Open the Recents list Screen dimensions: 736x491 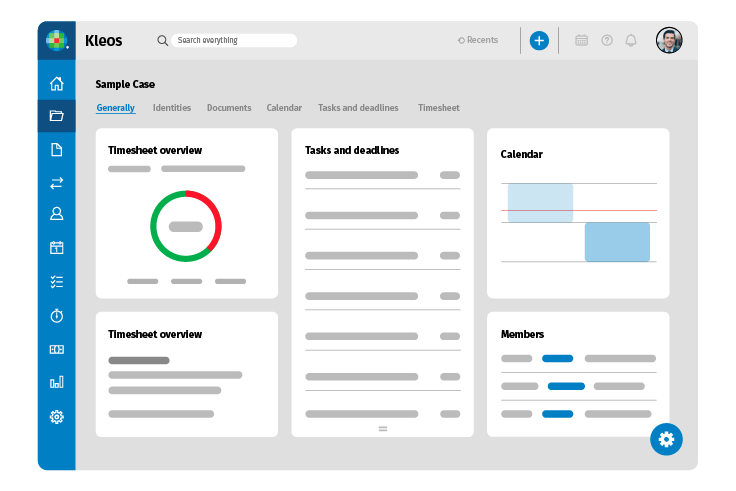(478, 41)
